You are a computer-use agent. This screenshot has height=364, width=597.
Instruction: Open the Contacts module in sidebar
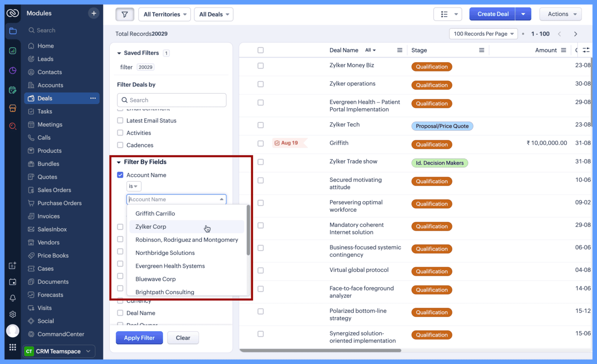[50, 72]
